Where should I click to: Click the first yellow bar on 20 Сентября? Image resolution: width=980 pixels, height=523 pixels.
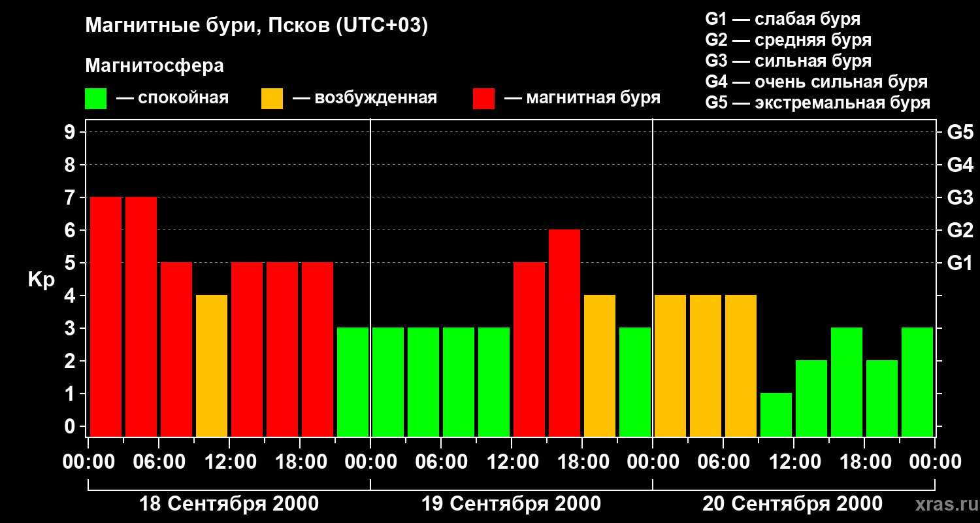tap(670, 365)
